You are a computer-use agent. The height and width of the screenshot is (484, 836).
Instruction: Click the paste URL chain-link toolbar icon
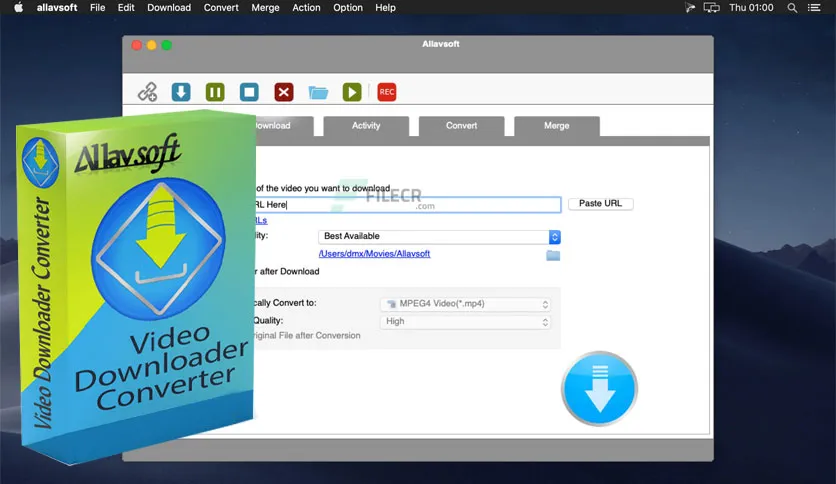tap(147, 93)
